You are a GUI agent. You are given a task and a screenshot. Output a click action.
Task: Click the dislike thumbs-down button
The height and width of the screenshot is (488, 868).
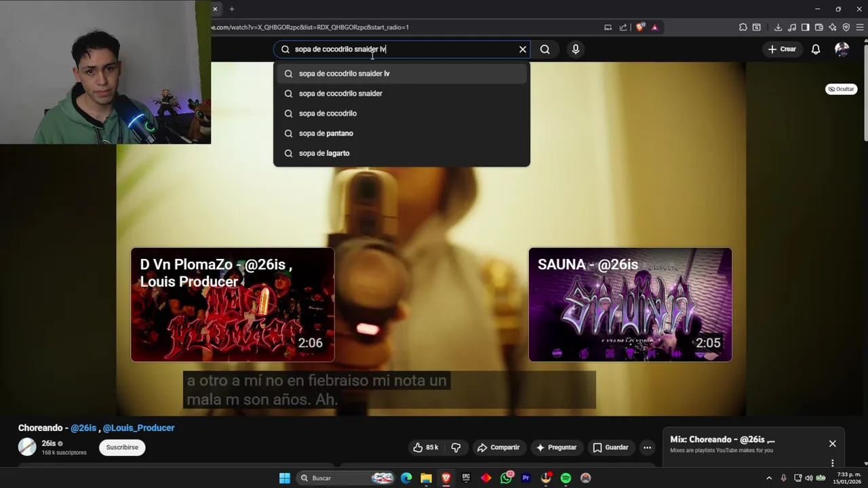(456, 447)
